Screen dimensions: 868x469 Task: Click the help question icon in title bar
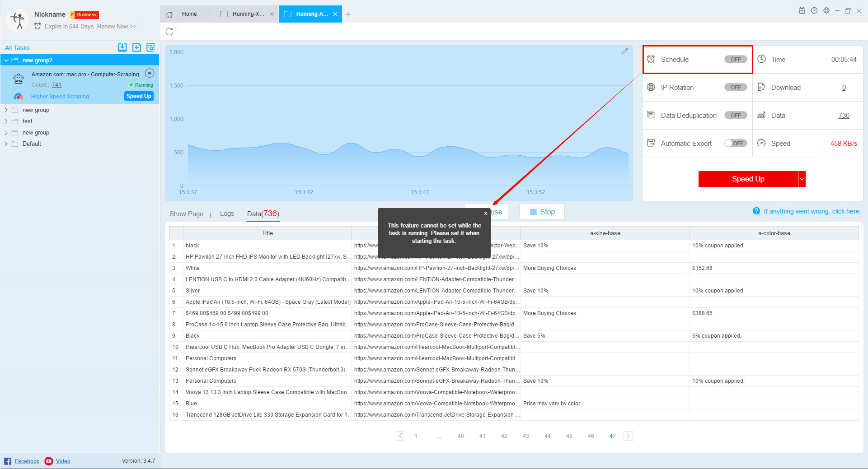click(x=814, y=10)
